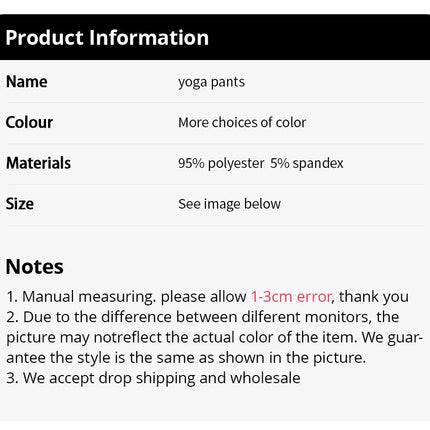Select note two about different monitors

tap(215, 337)
